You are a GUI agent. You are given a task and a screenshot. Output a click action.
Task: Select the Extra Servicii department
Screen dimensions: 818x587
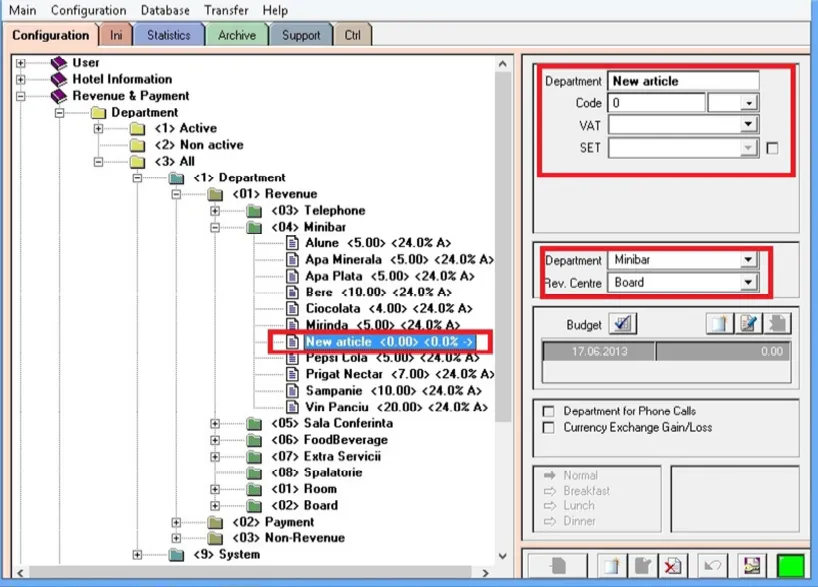coord(326,457)
